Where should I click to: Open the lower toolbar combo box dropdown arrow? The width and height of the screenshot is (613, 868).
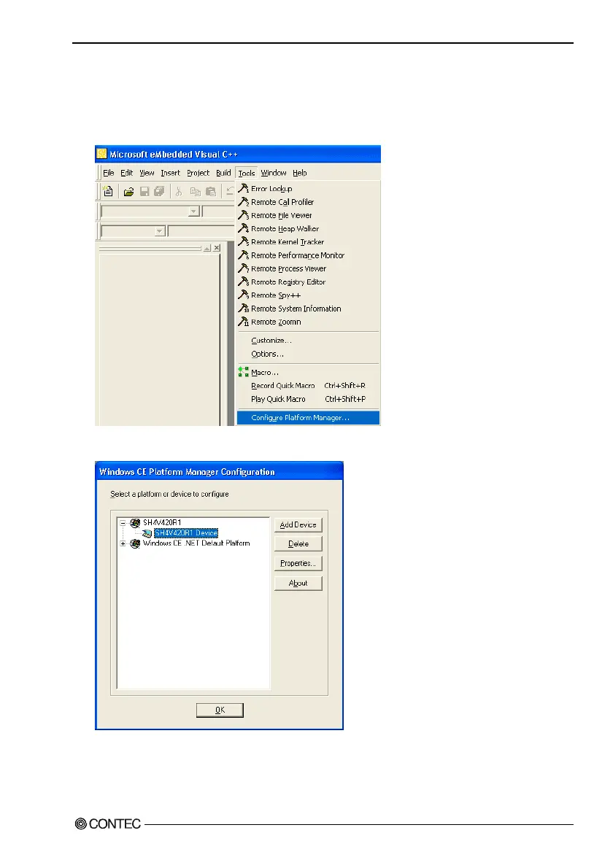click(x=160, y=230)
